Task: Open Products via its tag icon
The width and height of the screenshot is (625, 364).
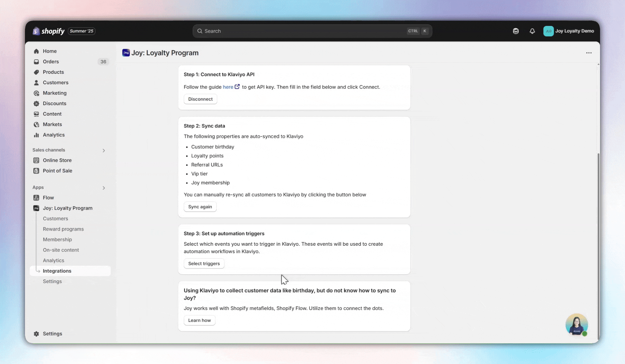Action: click(36, 72)
